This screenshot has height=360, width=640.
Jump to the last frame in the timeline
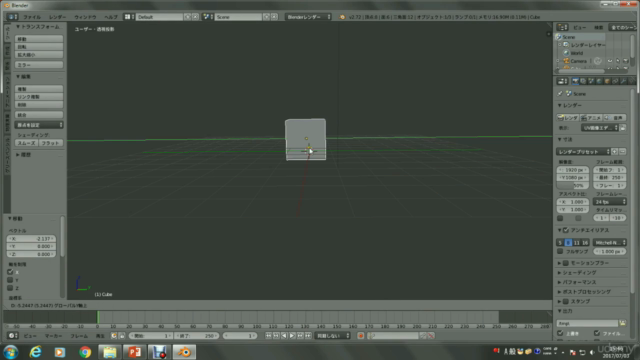[x=308, y=336]
